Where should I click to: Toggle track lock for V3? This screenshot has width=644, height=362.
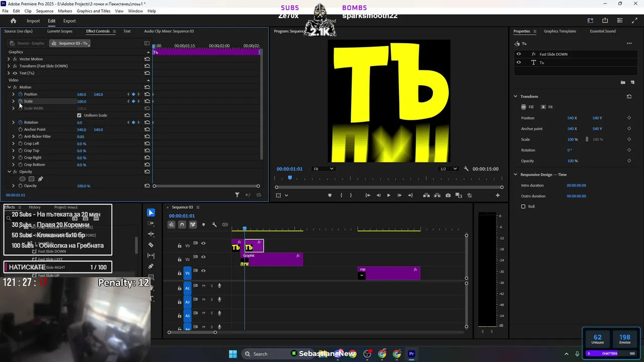pos(180,245)
